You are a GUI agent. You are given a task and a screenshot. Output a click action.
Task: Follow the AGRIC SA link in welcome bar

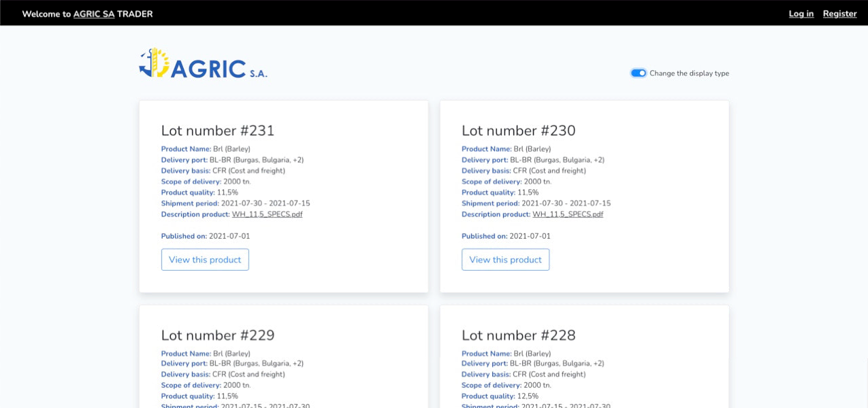94,14
